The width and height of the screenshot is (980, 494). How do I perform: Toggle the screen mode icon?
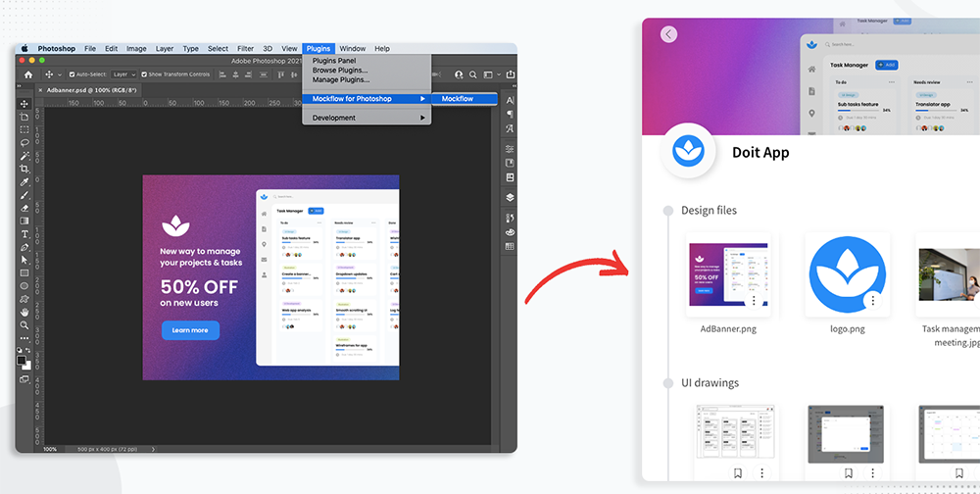click(24, 379)
